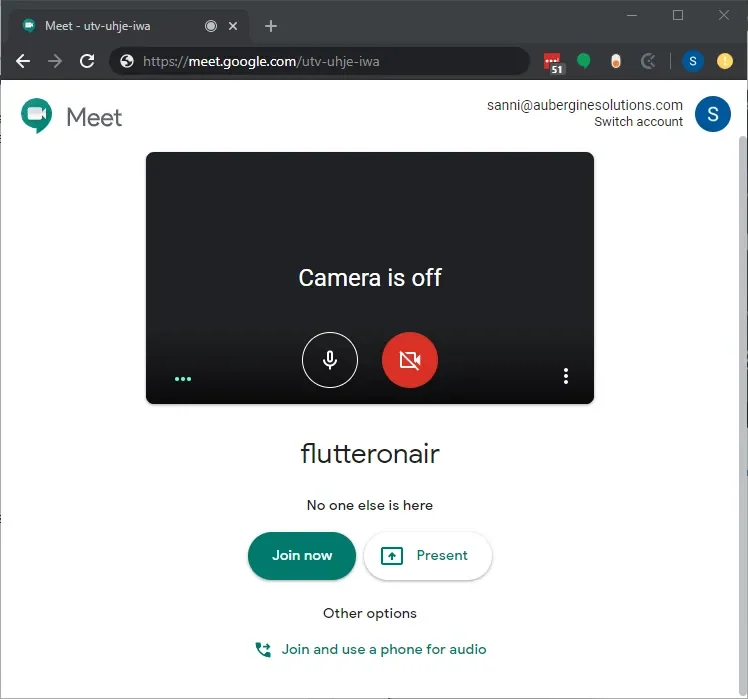Click the Google Meet logo

tap(72, 116)
